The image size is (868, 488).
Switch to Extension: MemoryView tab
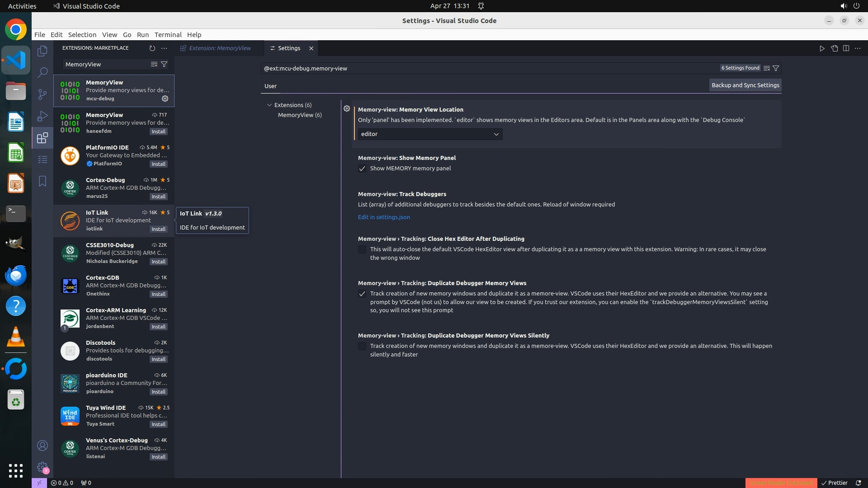(220, 48)
